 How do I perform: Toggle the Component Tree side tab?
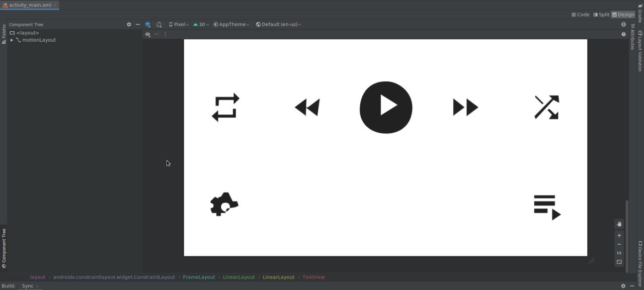[x=4, y=248]
